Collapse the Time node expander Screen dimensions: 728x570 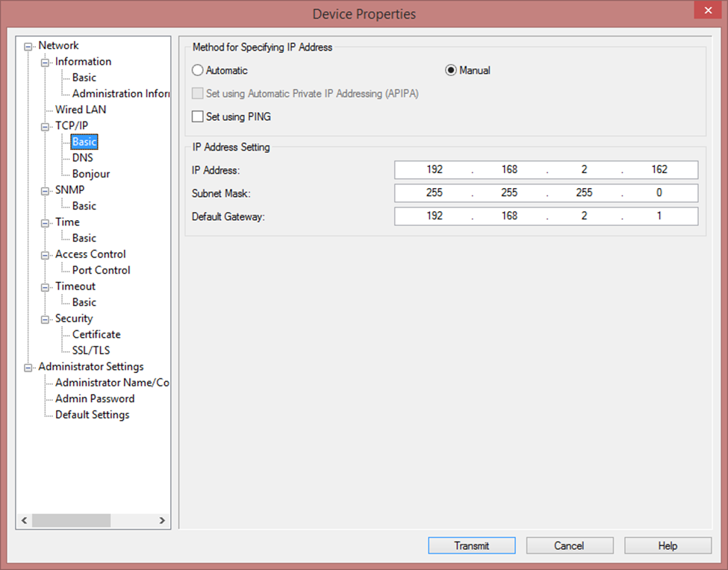pyautogui.click(x=45, y=223)
